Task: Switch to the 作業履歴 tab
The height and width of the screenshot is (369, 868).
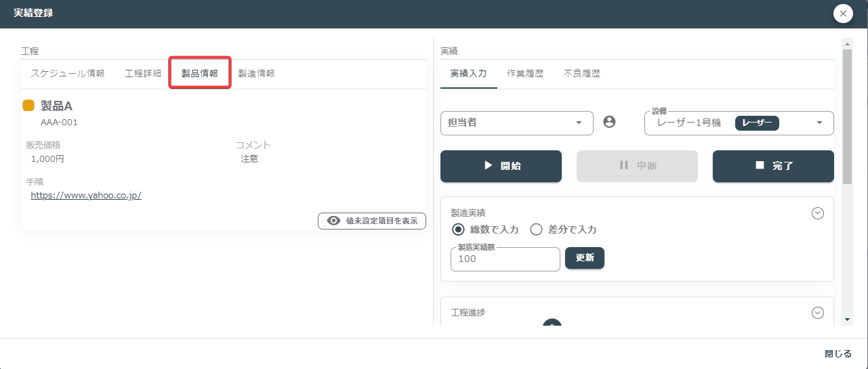Action: 525,74
